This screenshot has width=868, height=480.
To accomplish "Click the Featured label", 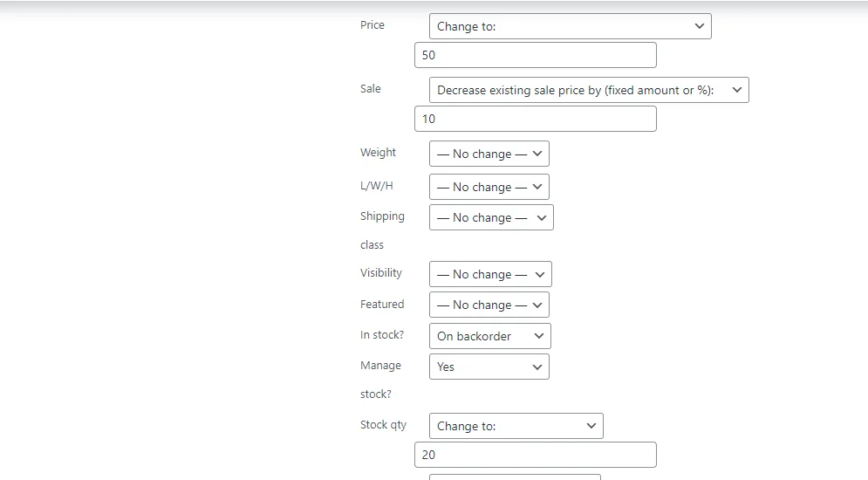I will [382, 304].
